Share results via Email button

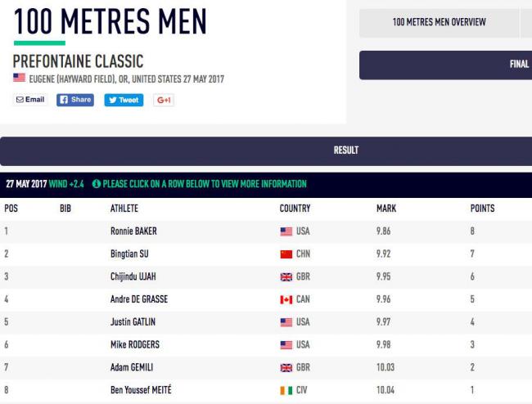(30, 100)
